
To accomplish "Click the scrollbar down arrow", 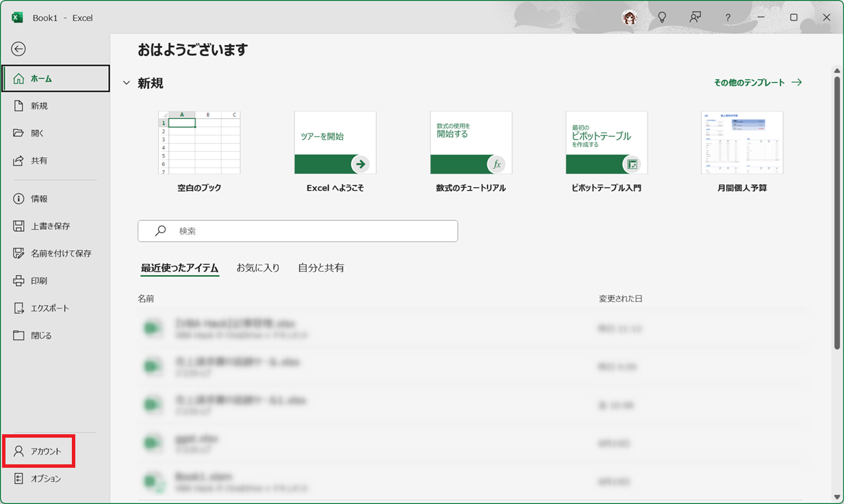I will click(x=837, y=497).
